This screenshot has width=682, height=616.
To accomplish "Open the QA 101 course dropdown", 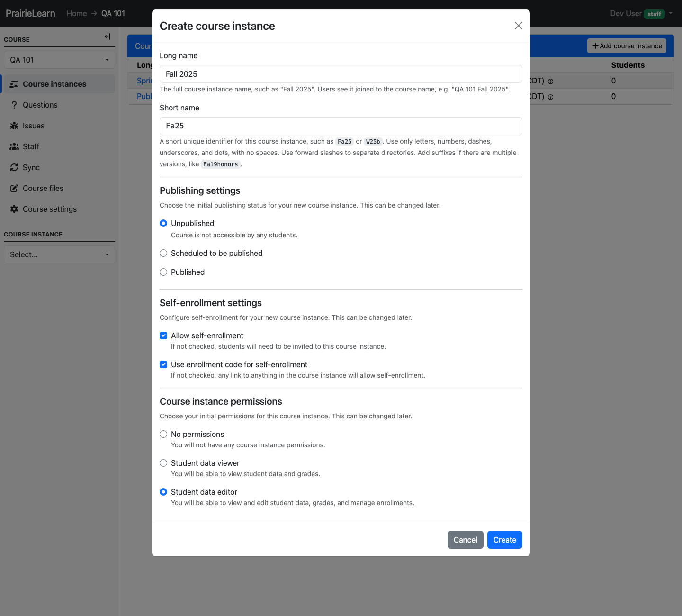I will tap(59, 60).
